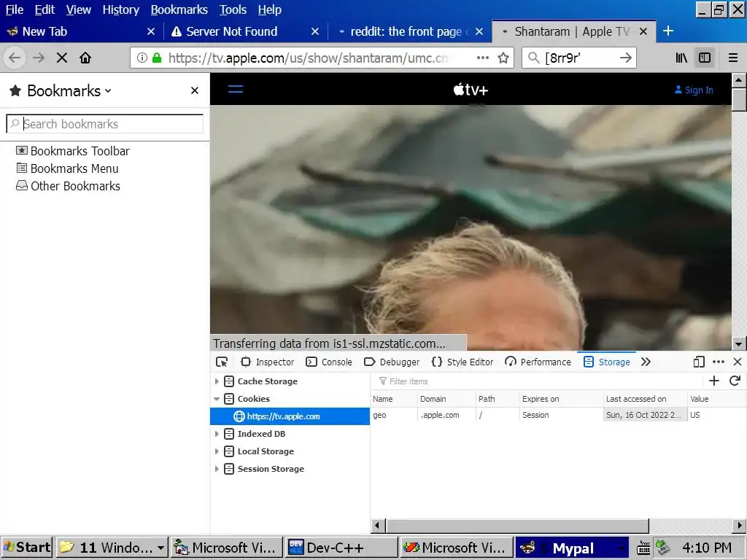Open the hamburger application menu
The height and width of the screenshot is (560, 747).
tap(733, 58)
